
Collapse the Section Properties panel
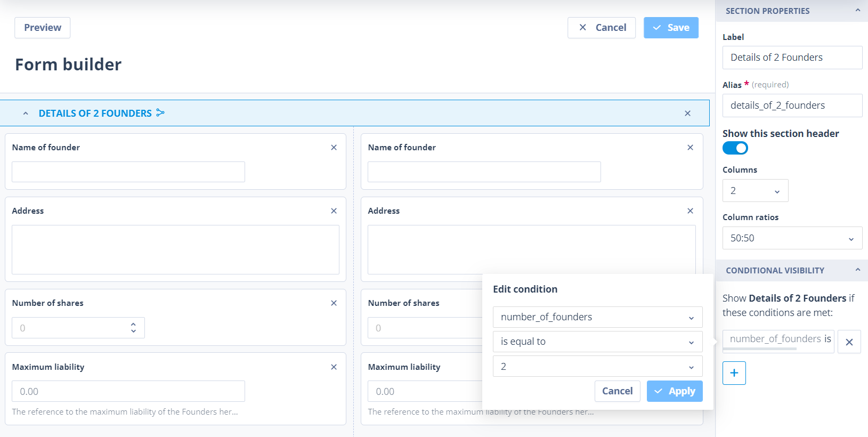[858, 11]
